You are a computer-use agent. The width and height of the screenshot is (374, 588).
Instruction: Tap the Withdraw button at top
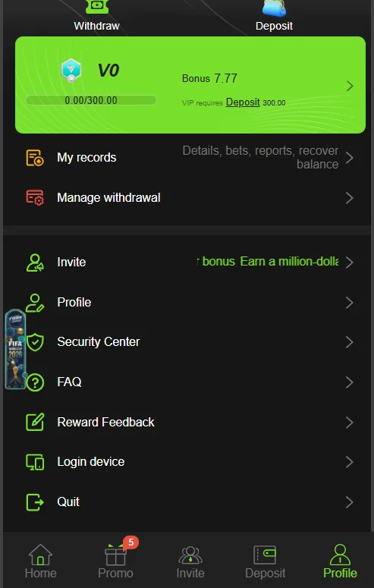(96, 16)
